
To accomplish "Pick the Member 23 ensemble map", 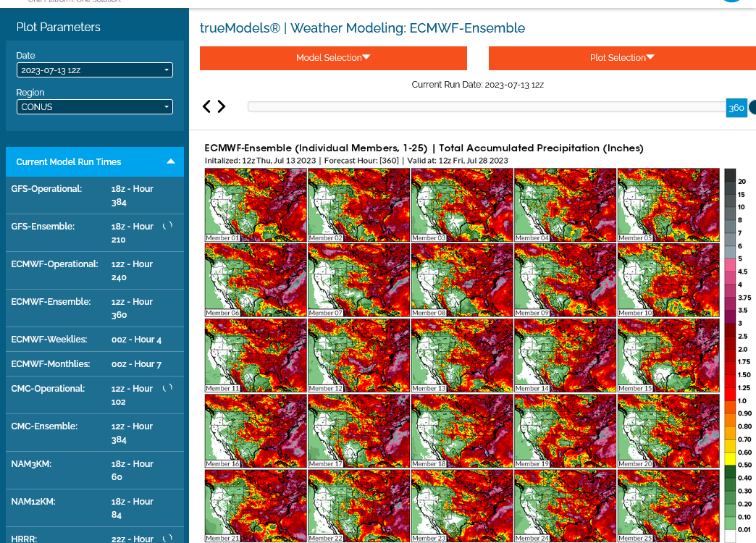I will [462, 506].
